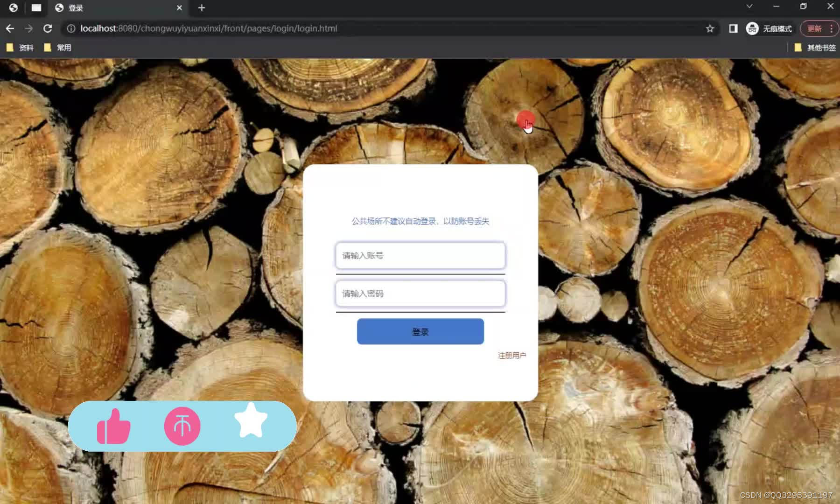Open a new browser tab
The image size is (840, 504).
pyautogui.click(x=202, y=8)
